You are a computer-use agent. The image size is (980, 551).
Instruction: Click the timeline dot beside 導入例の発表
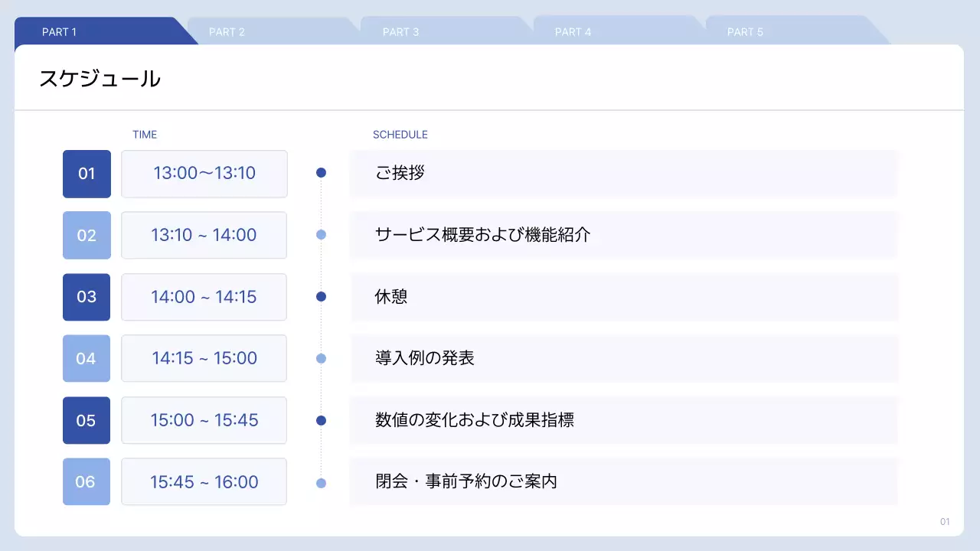click(321, 358)
